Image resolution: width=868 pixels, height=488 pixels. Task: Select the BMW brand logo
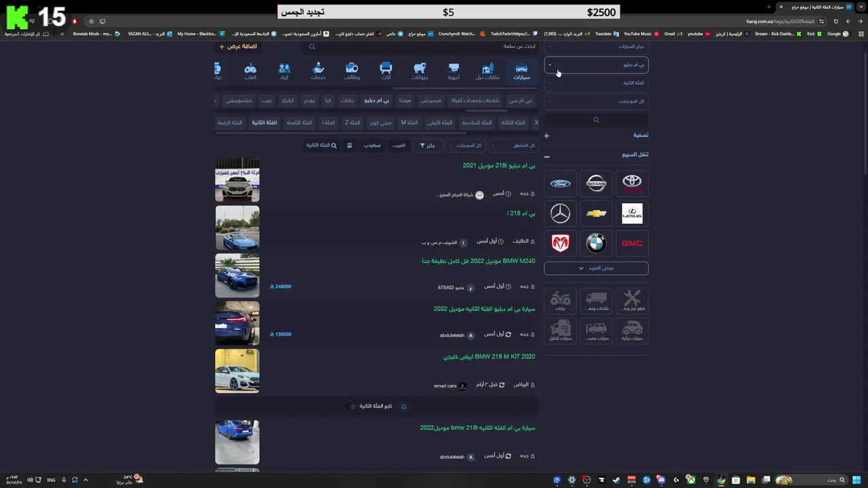click(x=596, y=243)
